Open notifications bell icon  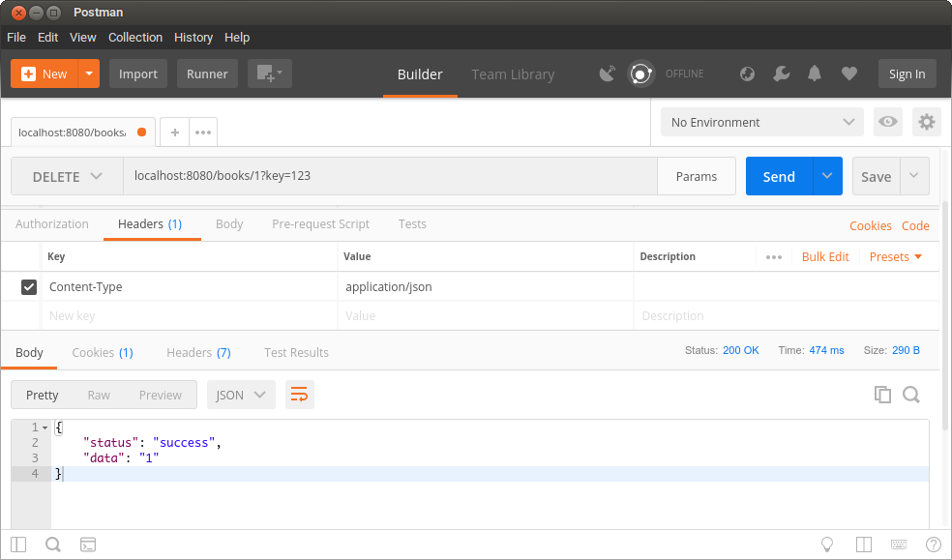click(815, 74)
